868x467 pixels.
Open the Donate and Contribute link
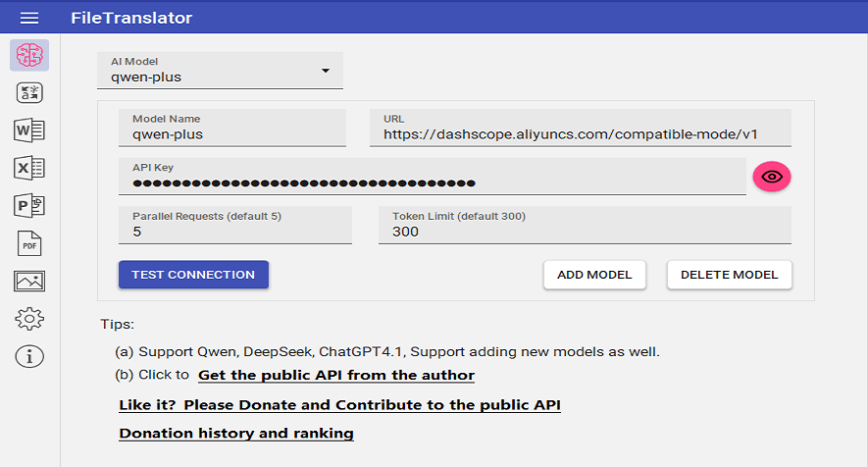339,405
